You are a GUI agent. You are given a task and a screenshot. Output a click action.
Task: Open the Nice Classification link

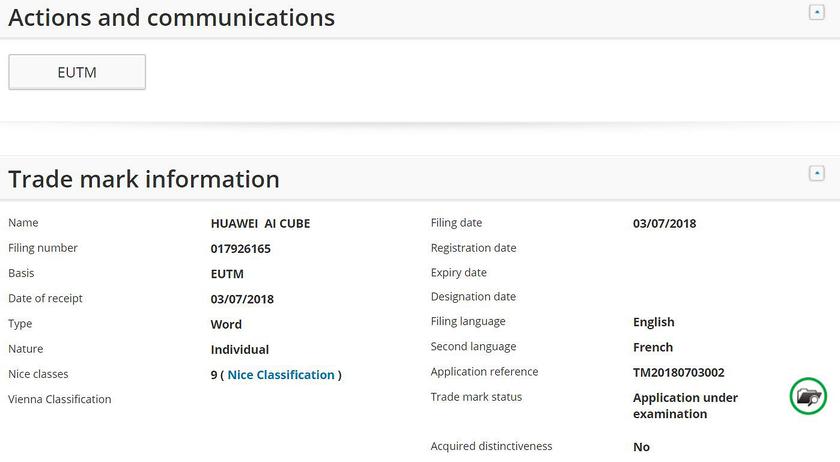281,375
